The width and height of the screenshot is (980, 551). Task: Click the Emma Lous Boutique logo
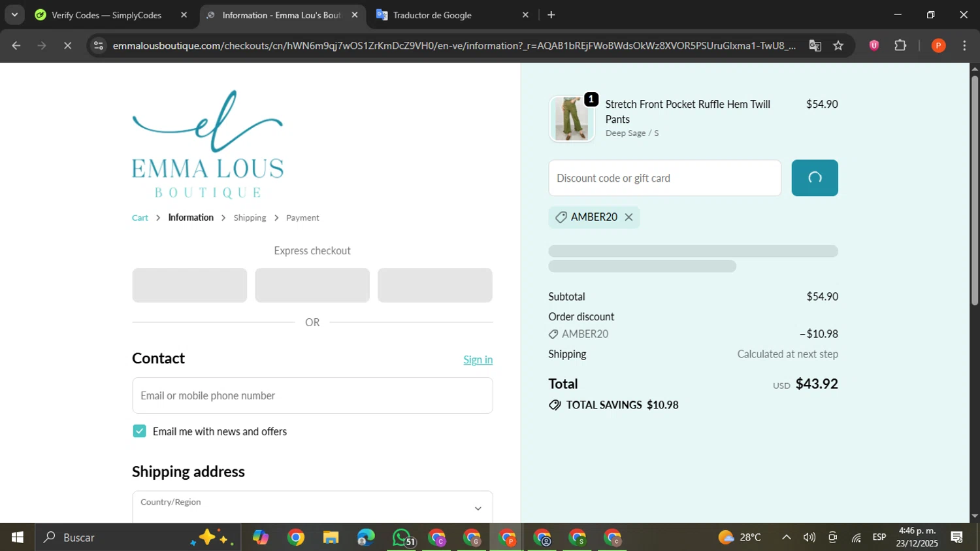[x=208, y=144]
